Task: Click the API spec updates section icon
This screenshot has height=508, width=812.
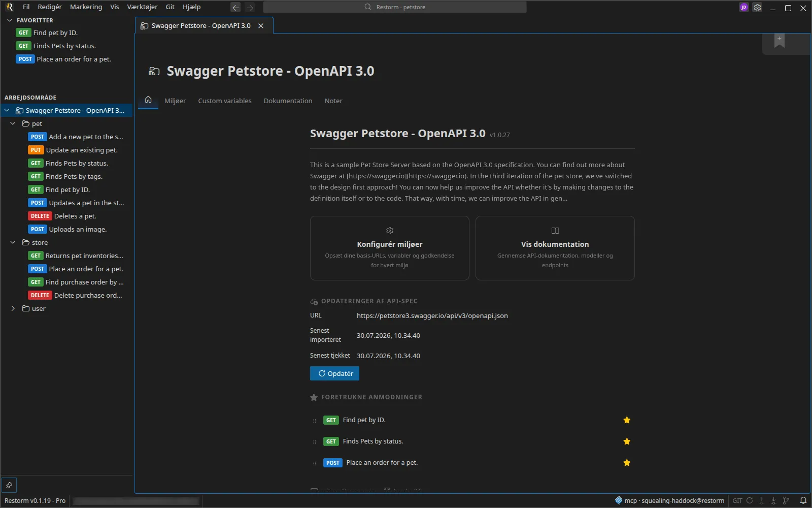Action: click(314, 301)
